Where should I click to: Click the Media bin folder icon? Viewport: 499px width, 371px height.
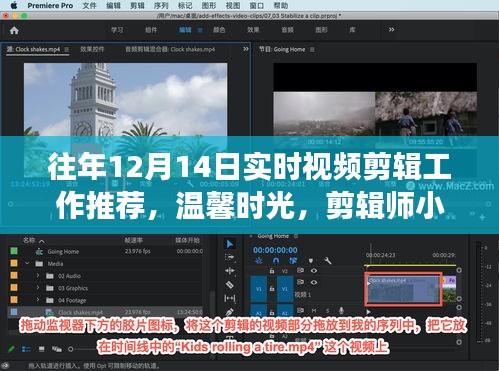(39, 264)
